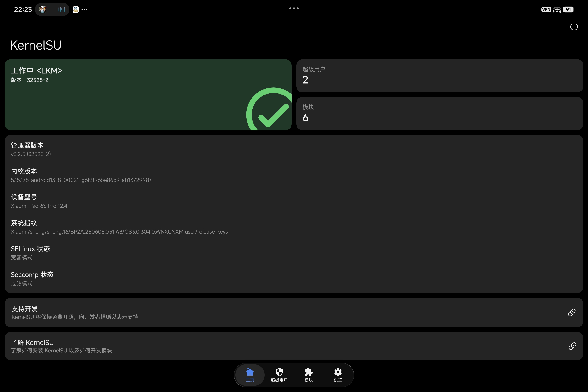Tap the Wi-Fi status bar icon
This screenshot has height=392, width=588.
[x=557, y=10]
